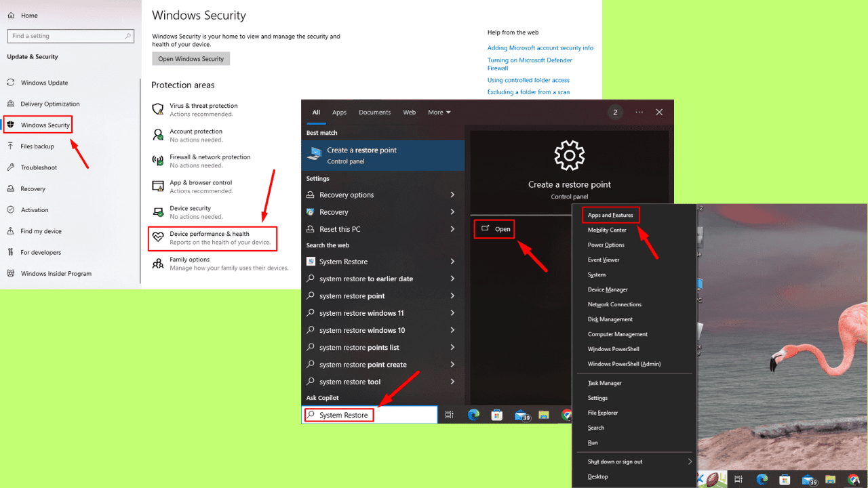Select Disk Management in the context menu
This screenshot has width=868, height=488.
coord(610,319)
